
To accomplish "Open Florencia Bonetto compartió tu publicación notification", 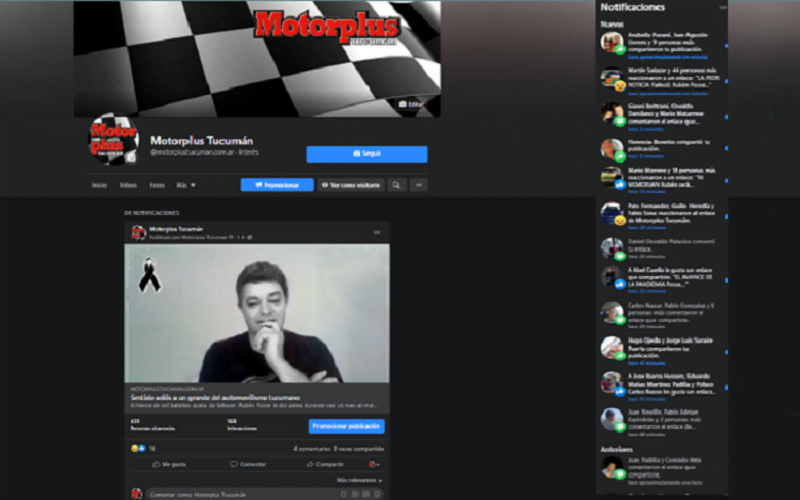I will click(x=663, y=148).
